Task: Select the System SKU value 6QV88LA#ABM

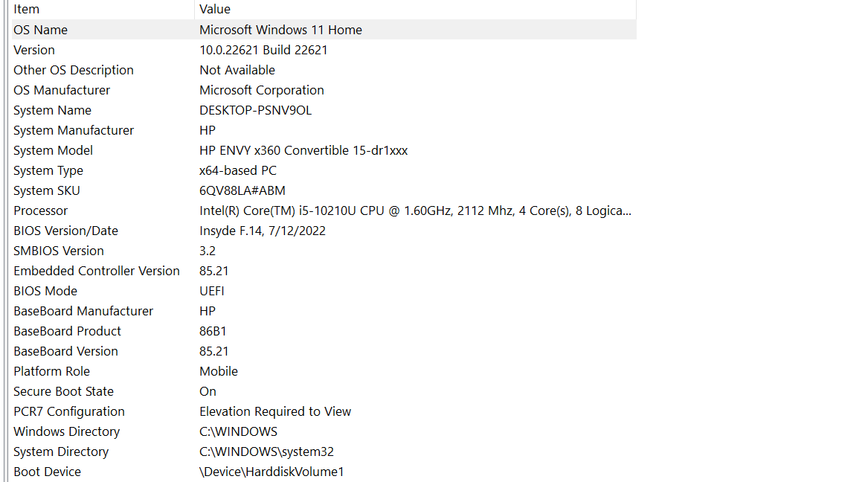Action: coord(242,191)
